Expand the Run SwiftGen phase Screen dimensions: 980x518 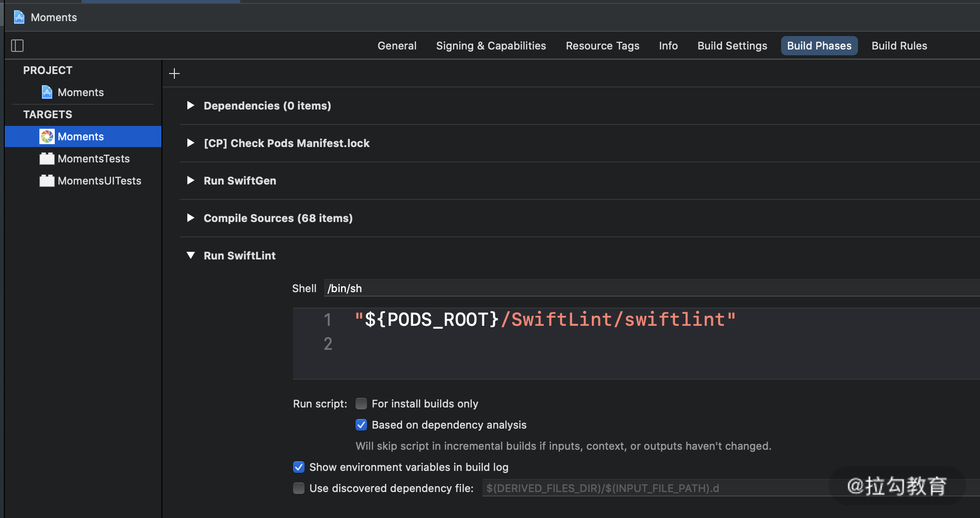point(191,180)
